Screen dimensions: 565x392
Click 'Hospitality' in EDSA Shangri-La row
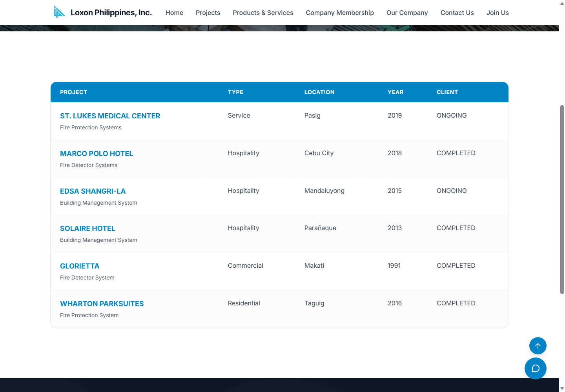tap(243, 191)
